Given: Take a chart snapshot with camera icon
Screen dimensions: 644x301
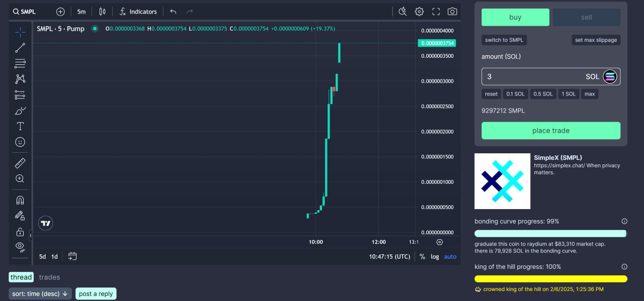Looking at the screenshot, I should (x=452, y=12).
